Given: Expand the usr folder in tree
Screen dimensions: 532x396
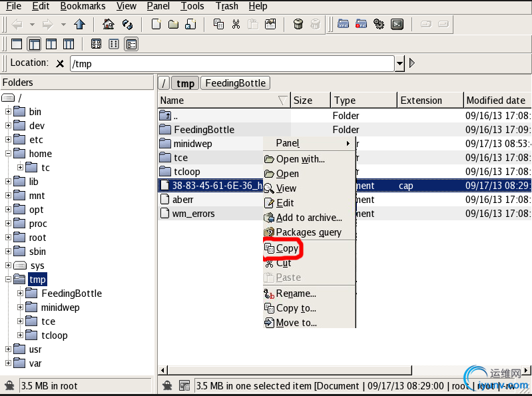Looking at the screenshot, I should click(8, 349).
